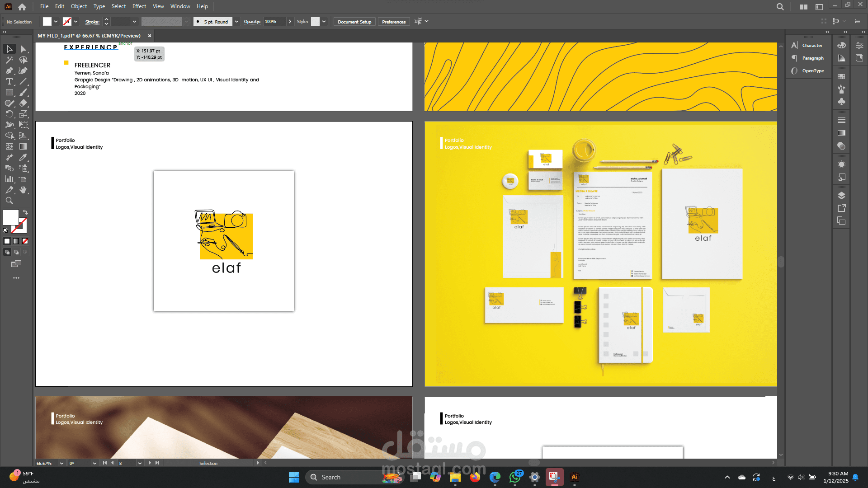Click the Preferences button
868x488 pixels.
pyautogui.click(x=394, y=22)
